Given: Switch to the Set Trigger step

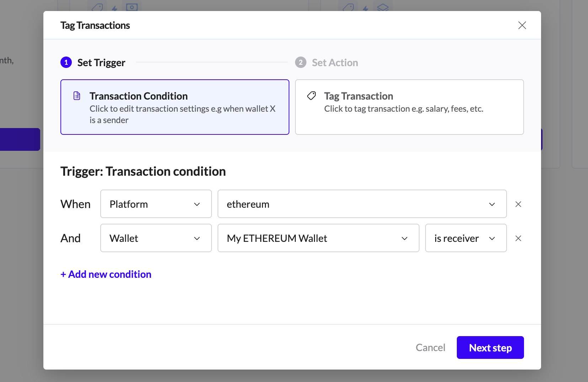Looking at the screenshot, I should 101,63.
